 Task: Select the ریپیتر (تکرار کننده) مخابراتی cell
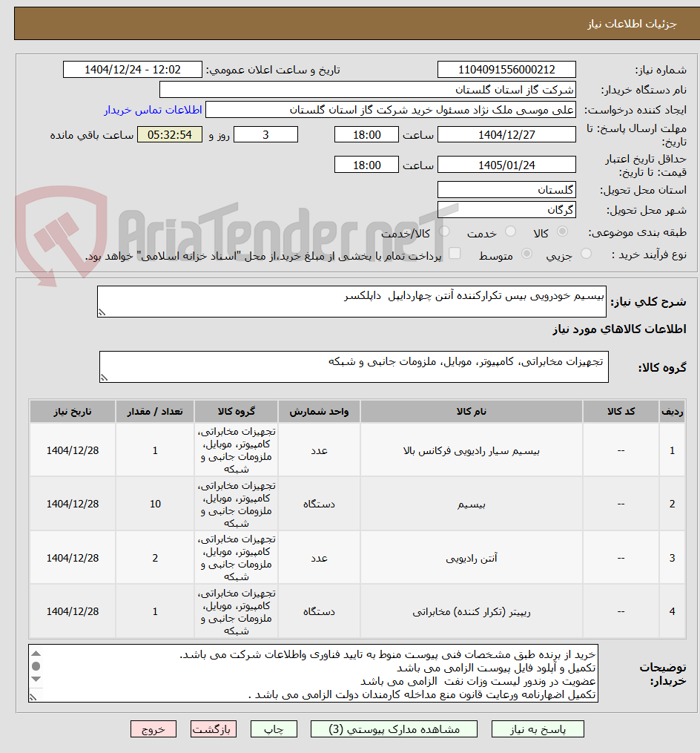coord(472,612)
